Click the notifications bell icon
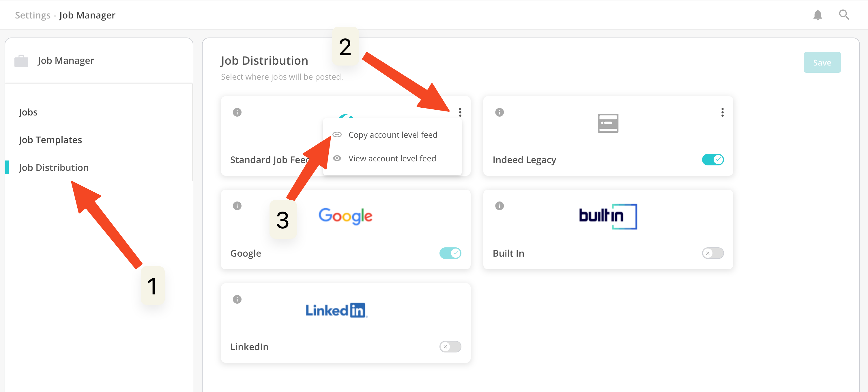This screenshot has height=392, width=868. tap(818, 15)
